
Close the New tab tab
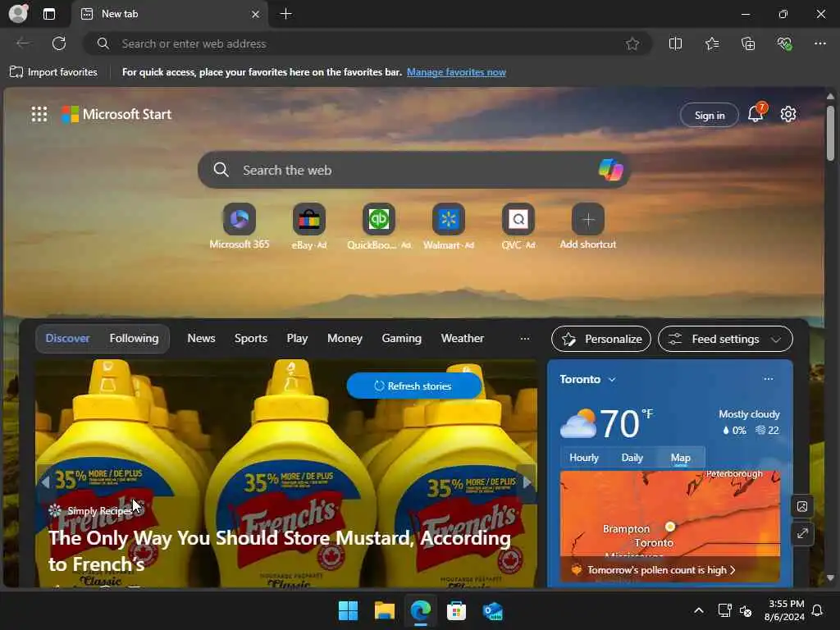pos(256,14)
